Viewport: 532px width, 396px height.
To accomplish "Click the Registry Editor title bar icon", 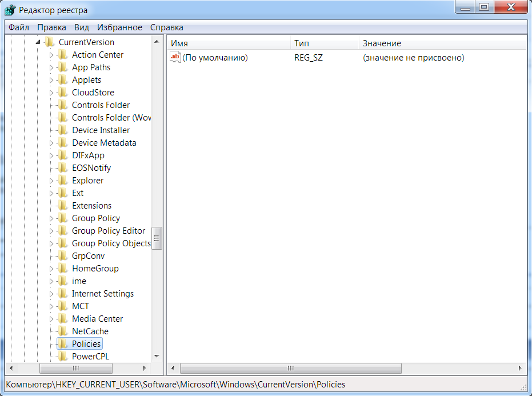I will (10, 10).
